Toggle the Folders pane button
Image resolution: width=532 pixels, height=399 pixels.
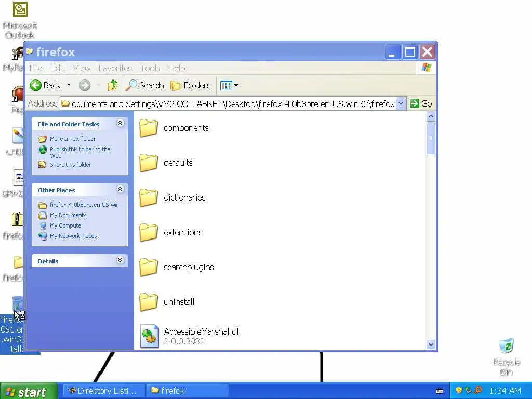(190, 85)
